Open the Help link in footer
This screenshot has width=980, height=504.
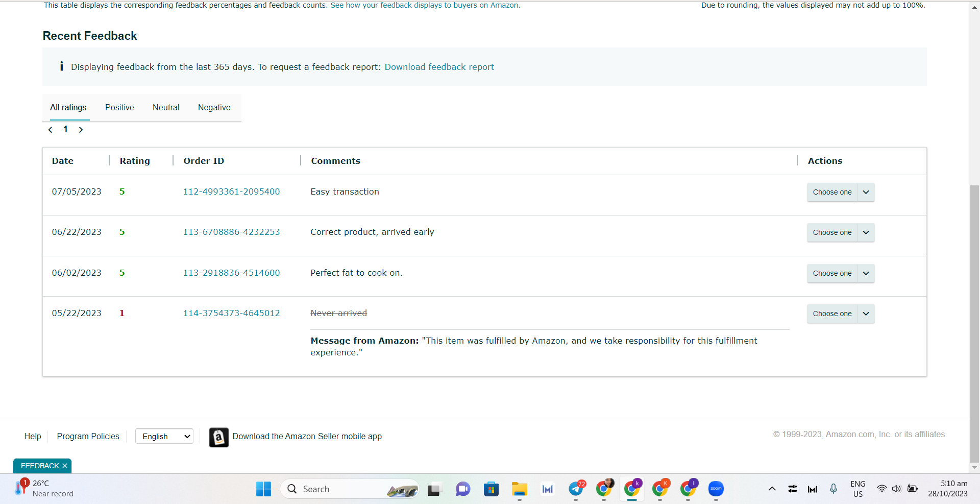pos(33,436)
